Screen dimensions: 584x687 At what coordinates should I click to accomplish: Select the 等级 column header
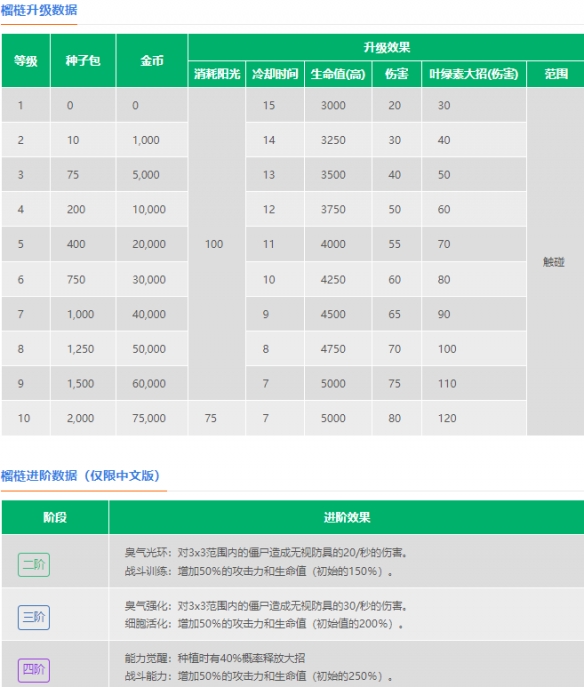(x=26, y=60)
